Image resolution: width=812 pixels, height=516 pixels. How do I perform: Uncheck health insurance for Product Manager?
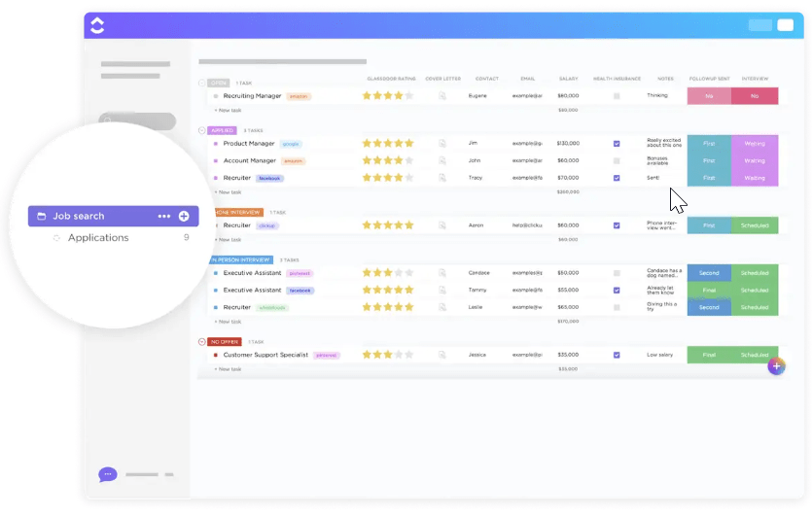617,144
